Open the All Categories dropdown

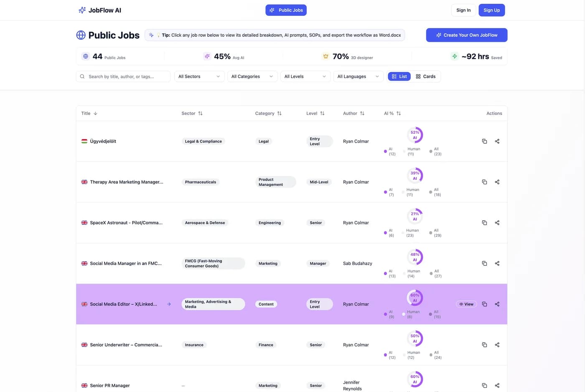click(252, 76)
